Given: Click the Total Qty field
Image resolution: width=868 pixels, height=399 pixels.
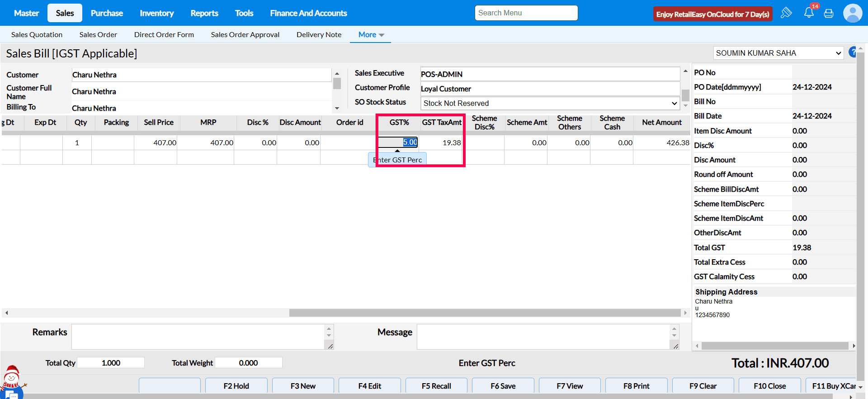Looking at the screenshot, I should [111, 363].
